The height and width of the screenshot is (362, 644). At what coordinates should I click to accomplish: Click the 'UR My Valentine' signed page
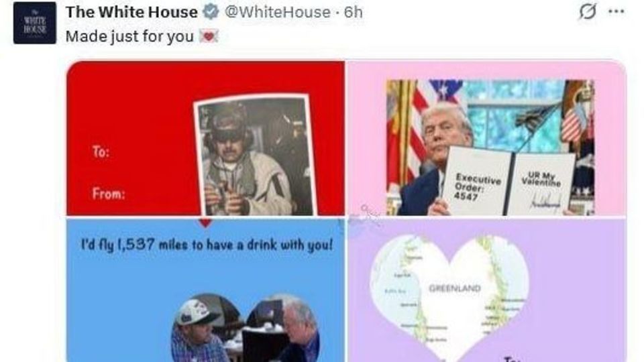click(542, 184)
